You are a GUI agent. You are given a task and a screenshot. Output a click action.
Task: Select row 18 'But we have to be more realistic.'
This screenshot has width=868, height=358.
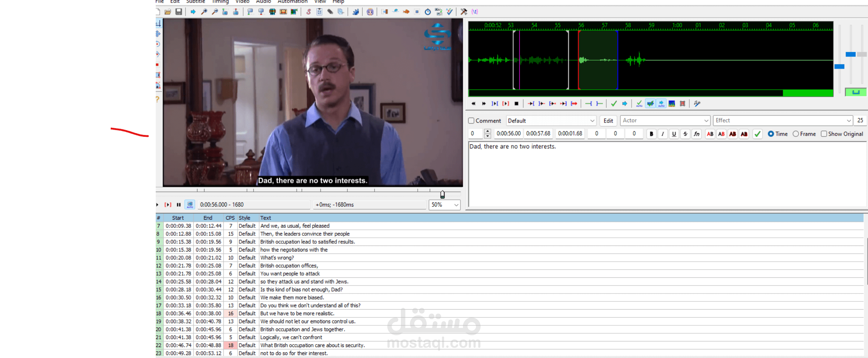click(510, 313)
